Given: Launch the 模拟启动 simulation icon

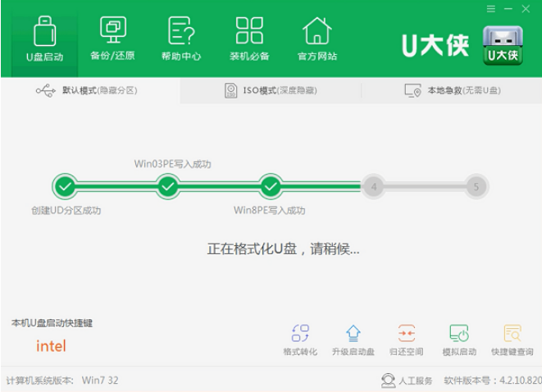Looking at the screenshot, I should pyautogui.click(x=459, y=340).
